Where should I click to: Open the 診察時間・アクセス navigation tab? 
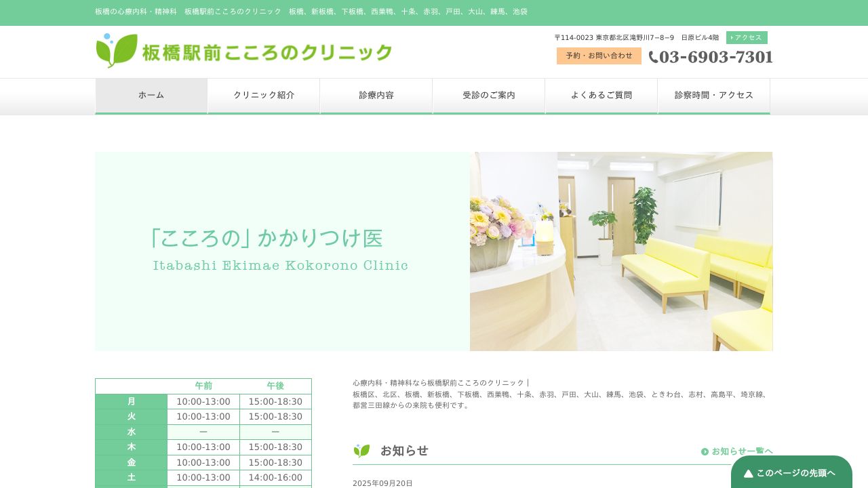pos(713,95)
